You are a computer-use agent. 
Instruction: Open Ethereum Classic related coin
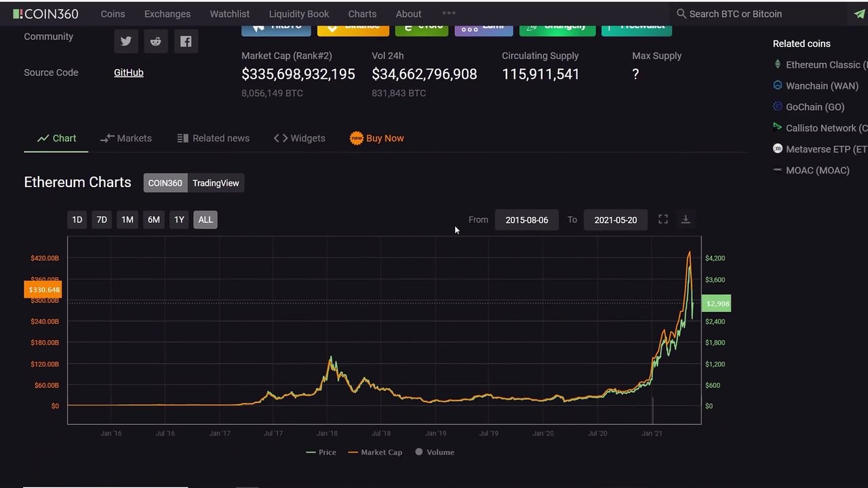point(827,64)
